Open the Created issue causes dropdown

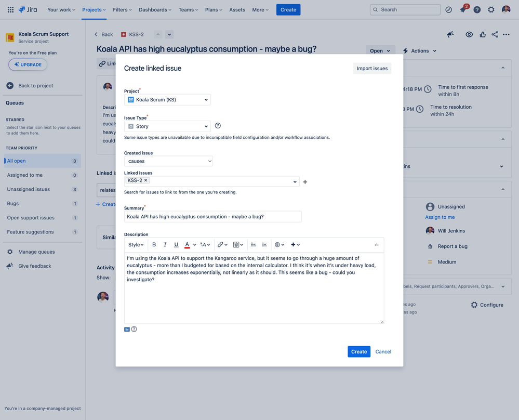click(168, 161)
